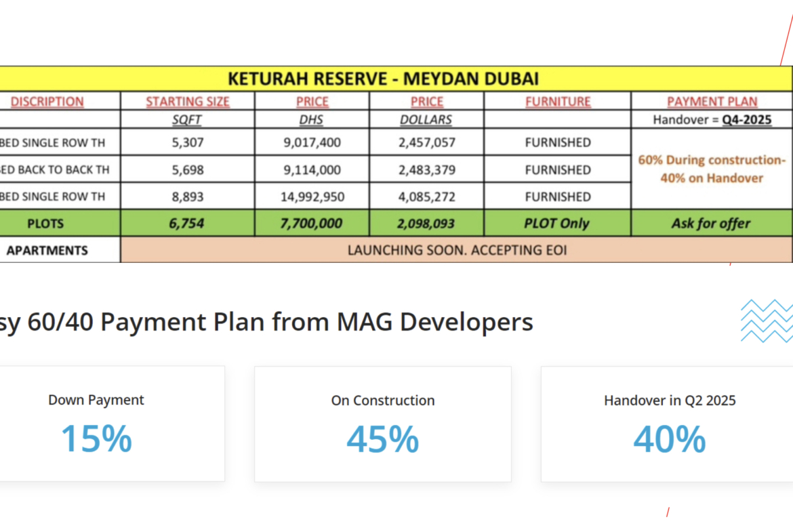Click the STARTING SIZE column header
Viewport: 793px width, 532px height.
coord(188,102)
